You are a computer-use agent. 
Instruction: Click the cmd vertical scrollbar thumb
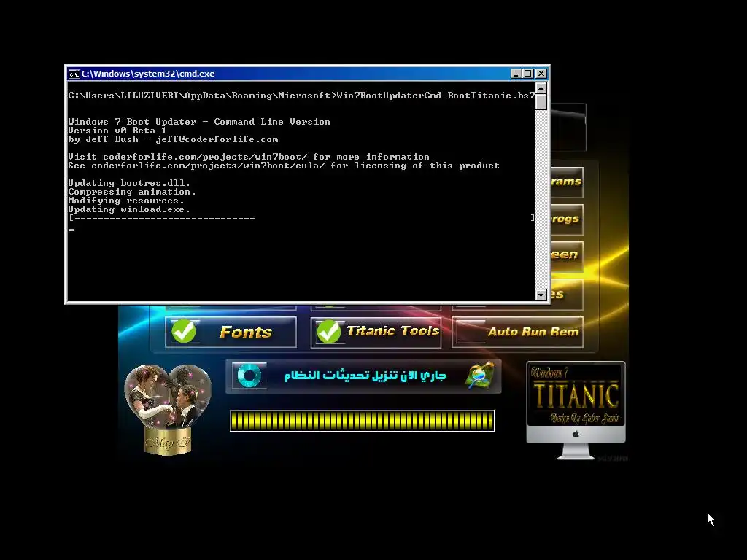pyautogui.click(x=541, y=102)
